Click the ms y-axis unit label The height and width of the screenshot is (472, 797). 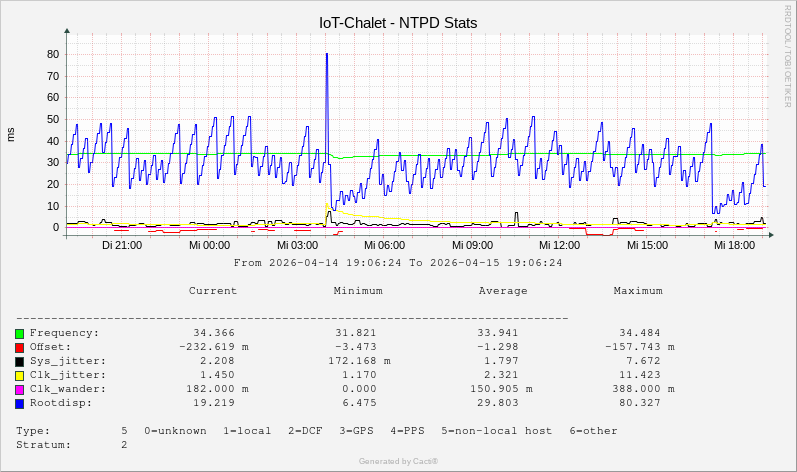[x=11, y=134]
